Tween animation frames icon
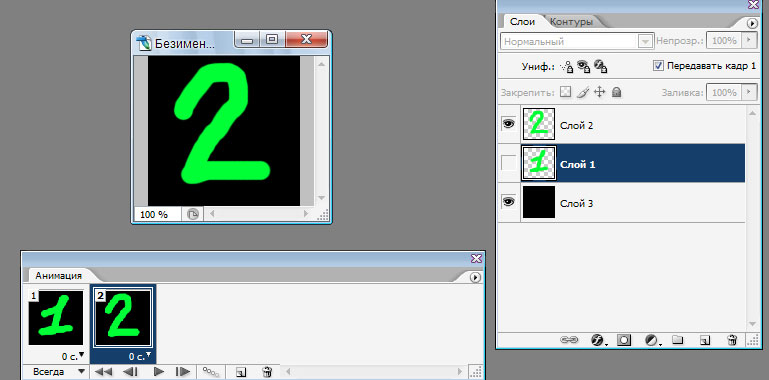Image resolution: width=769 pixels, height=380 pixels. click(x=211, y=372)
